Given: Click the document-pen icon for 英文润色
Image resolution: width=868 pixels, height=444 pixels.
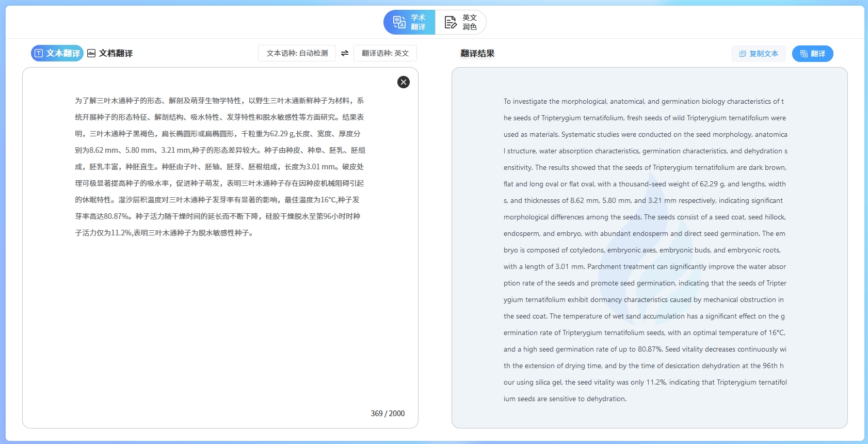Looking at the screenshot, I should (451, 22).
